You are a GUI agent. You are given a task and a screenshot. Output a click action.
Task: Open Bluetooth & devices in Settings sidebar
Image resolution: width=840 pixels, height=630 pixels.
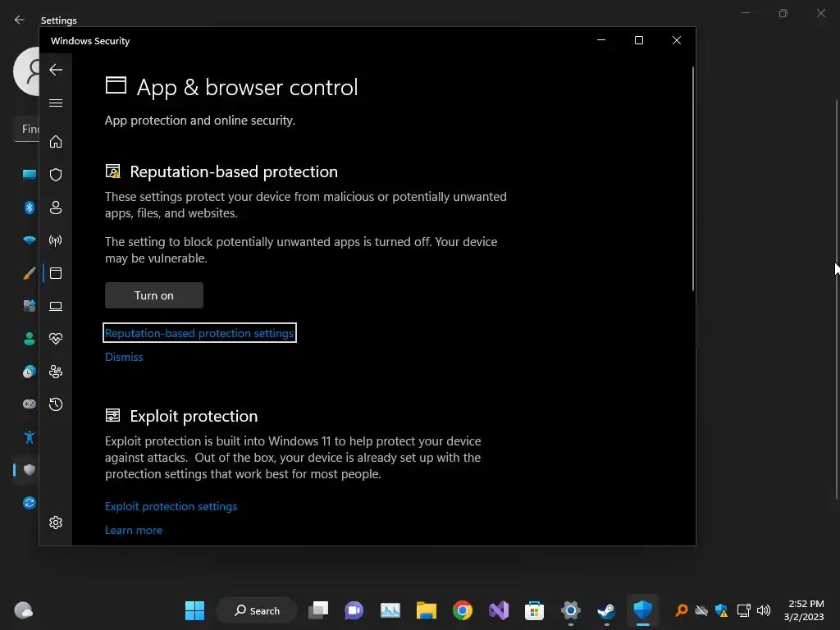pyautogui.click(x=30, y=208)
